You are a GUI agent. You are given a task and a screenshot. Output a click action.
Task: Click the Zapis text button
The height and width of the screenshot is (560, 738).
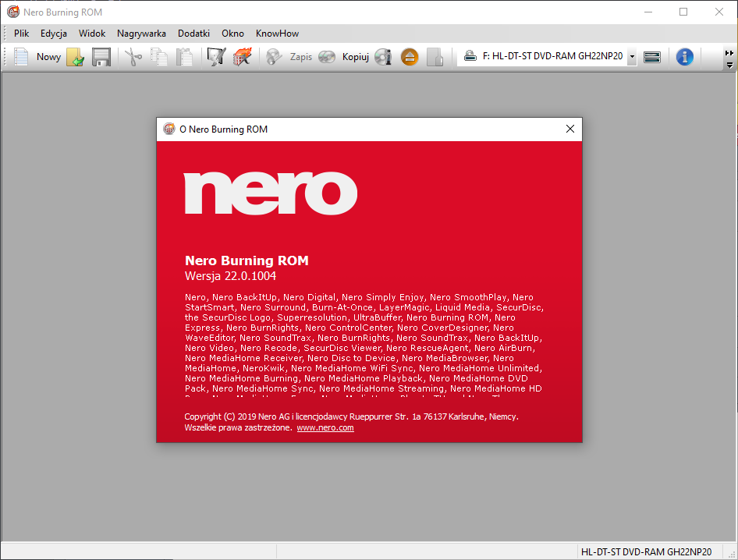[x=301, y=57]
